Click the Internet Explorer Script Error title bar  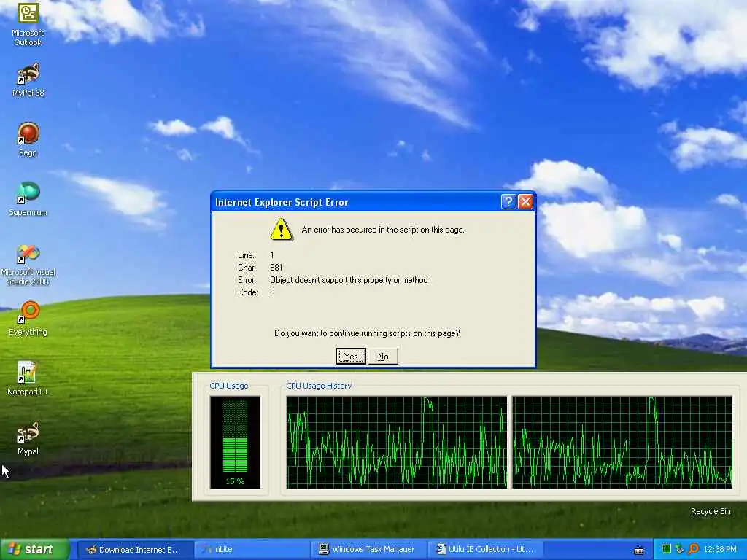click(x=355, y=202)
